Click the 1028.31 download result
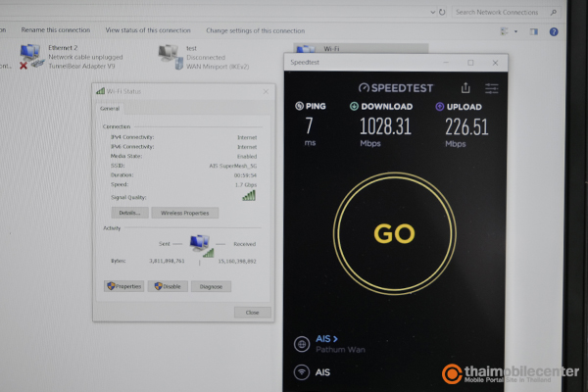The image size is (588, 392). click(x=385, y=126)
